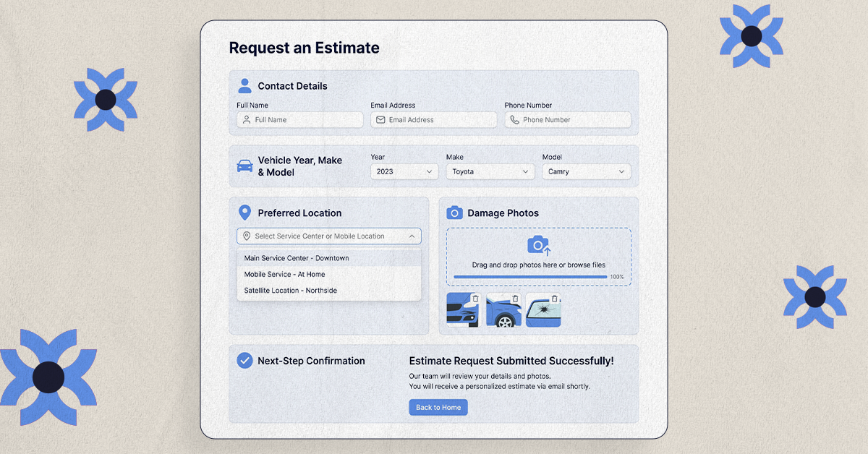Delete the second damage photo via trash icon
This screenshot has width=868, height=454.
pyautogui.click(x=515, y=299)
